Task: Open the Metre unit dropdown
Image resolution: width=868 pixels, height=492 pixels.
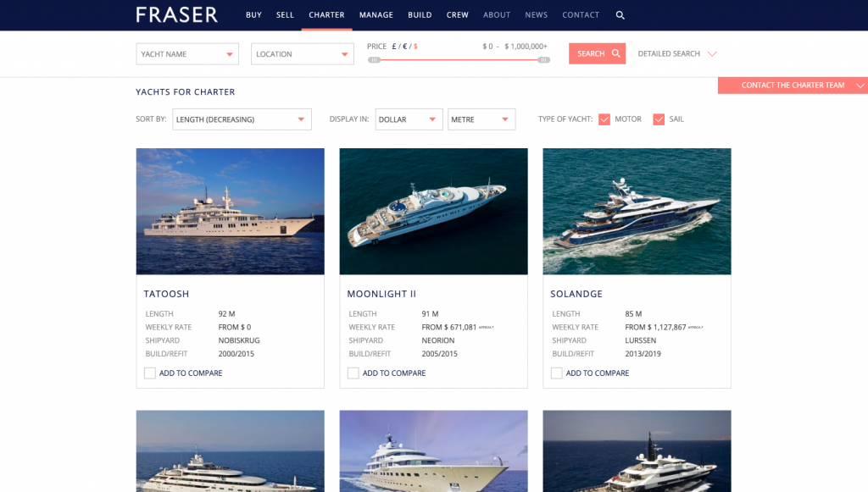Action: pos(481,119)
